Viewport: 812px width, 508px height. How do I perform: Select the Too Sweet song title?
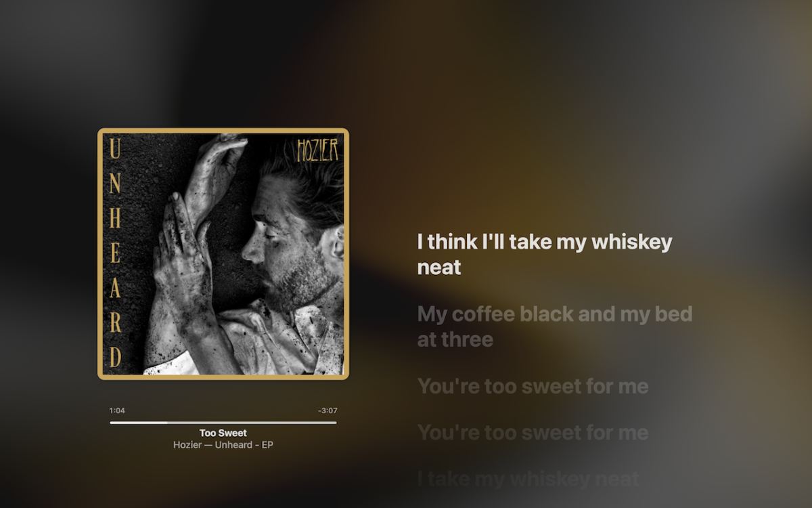tap(223, 433)
